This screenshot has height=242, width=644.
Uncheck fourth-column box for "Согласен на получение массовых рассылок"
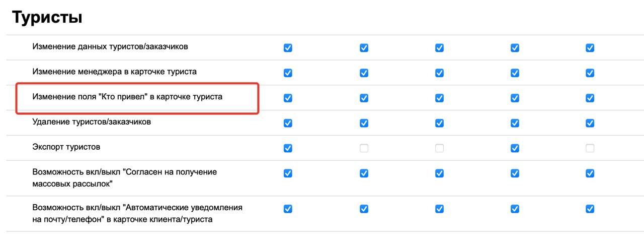(515, 173)
